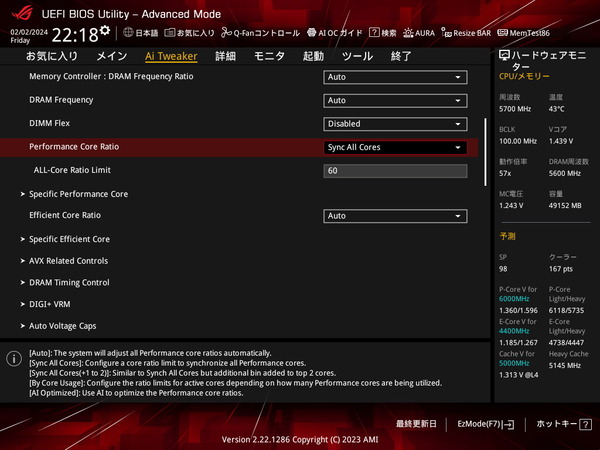Click the 49152 MB capacity value
Screen dimensions: 600x450
point(565,205)
